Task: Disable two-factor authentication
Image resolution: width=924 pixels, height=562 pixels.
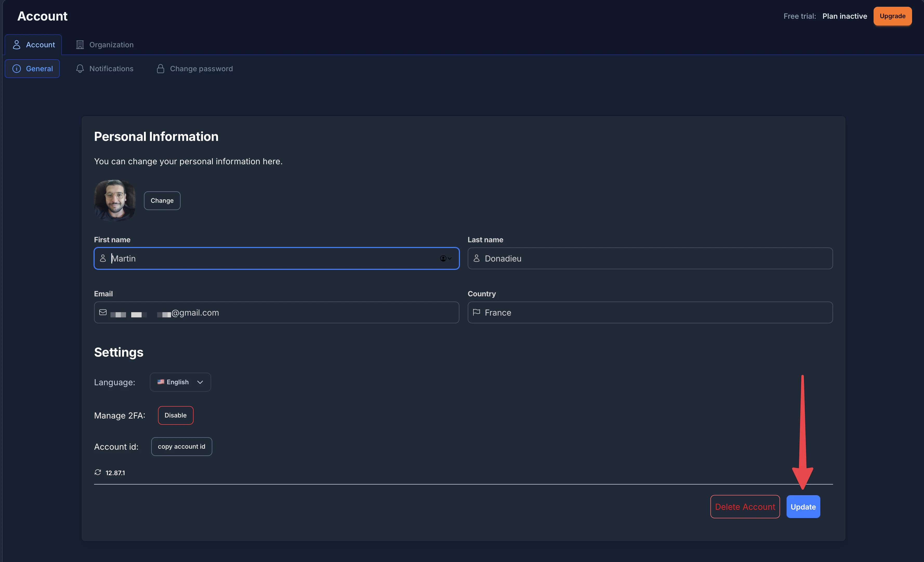Action: tap(175, 415)
